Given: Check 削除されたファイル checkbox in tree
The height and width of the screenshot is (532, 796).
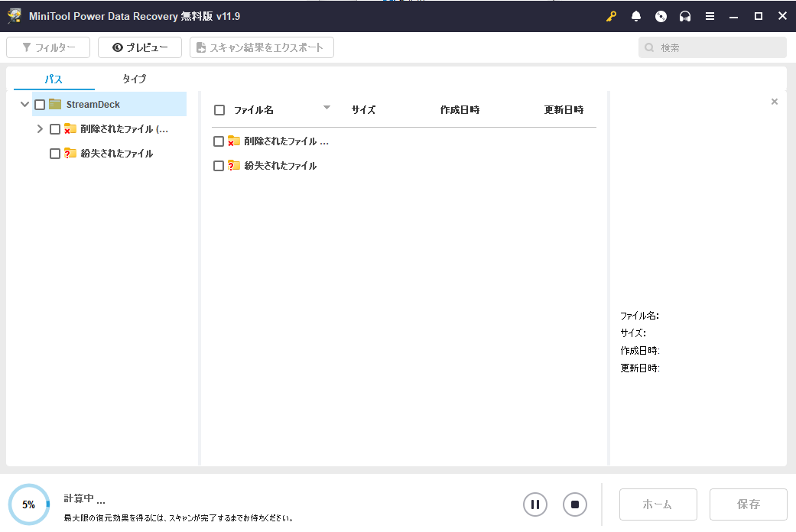Looking at the screenshot, I should [55, 129].
